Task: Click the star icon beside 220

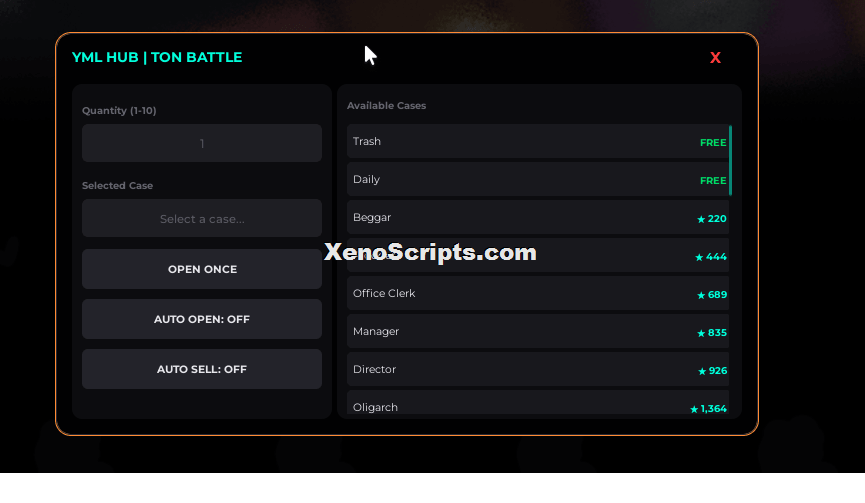Action: [x=701, y=220]
